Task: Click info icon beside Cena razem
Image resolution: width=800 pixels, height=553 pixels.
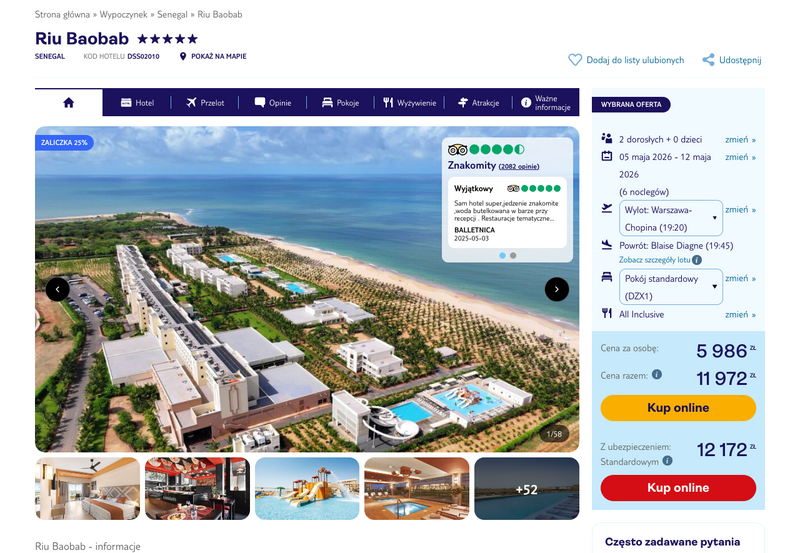Action: pos(657,374)
